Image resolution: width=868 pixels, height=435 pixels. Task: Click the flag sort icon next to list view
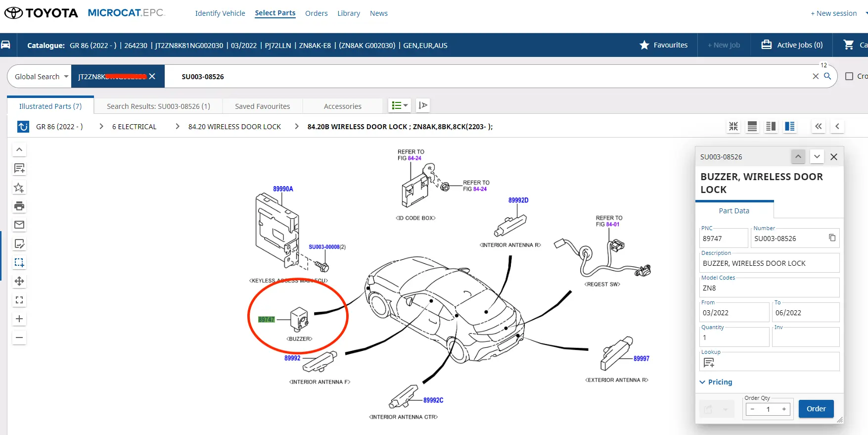423,105
